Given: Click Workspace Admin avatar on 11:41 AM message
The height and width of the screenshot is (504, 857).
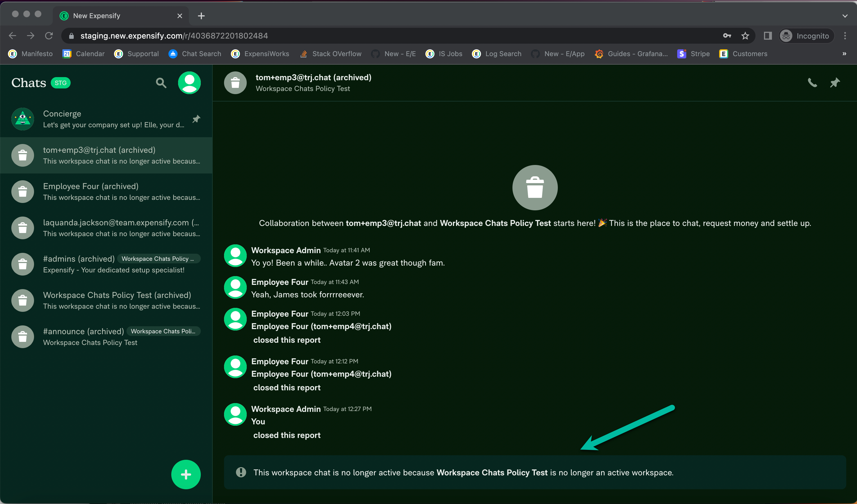Looking at the screenshot, I should (x=235, y=256).
